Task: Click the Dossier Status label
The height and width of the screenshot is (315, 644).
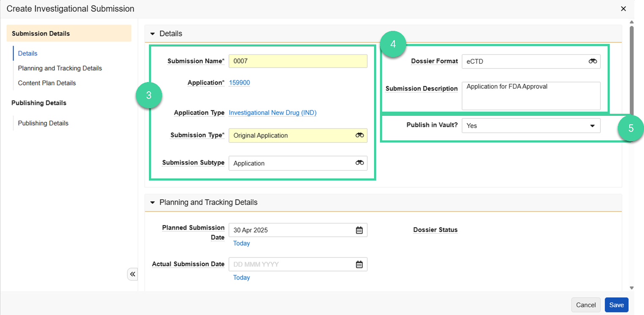Action: click(x=435, y=230)
